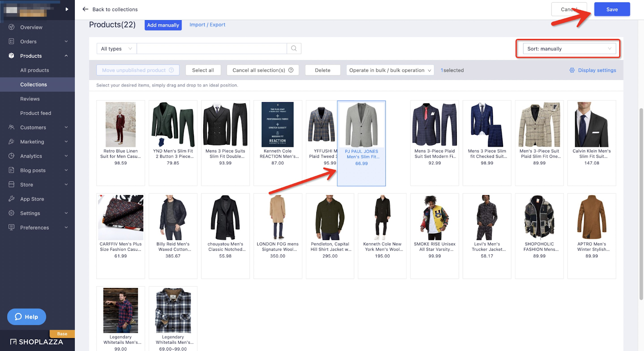
Task: Open the Help chat button
Action: pyautogui.click(x=27, y=317)
